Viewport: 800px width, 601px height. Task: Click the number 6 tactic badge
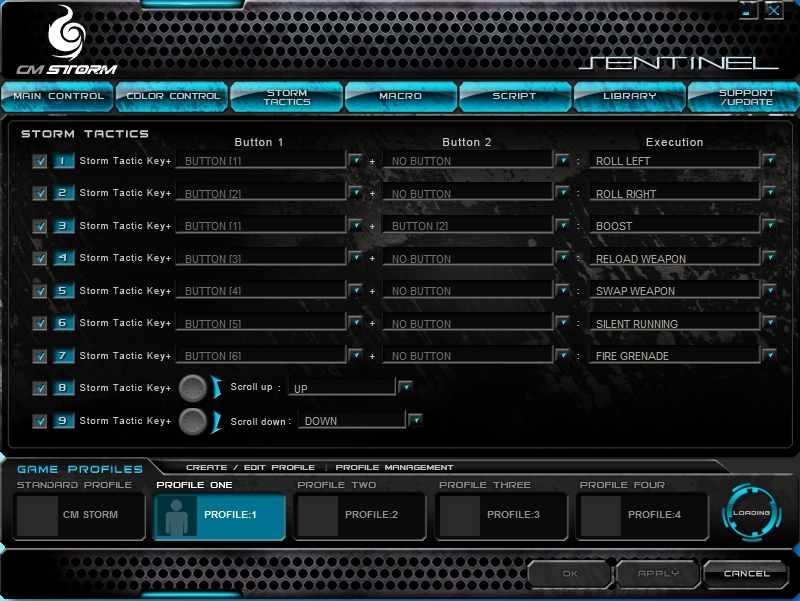click(x=63, y=322)
